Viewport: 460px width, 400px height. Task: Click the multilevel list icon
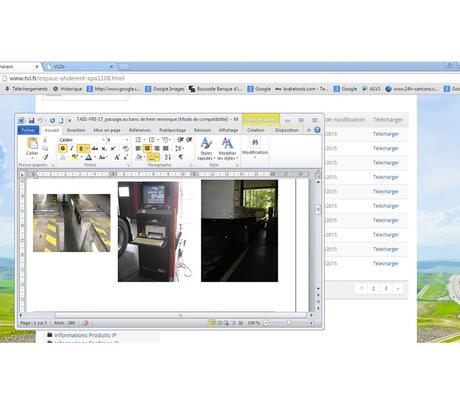point(165,140)
